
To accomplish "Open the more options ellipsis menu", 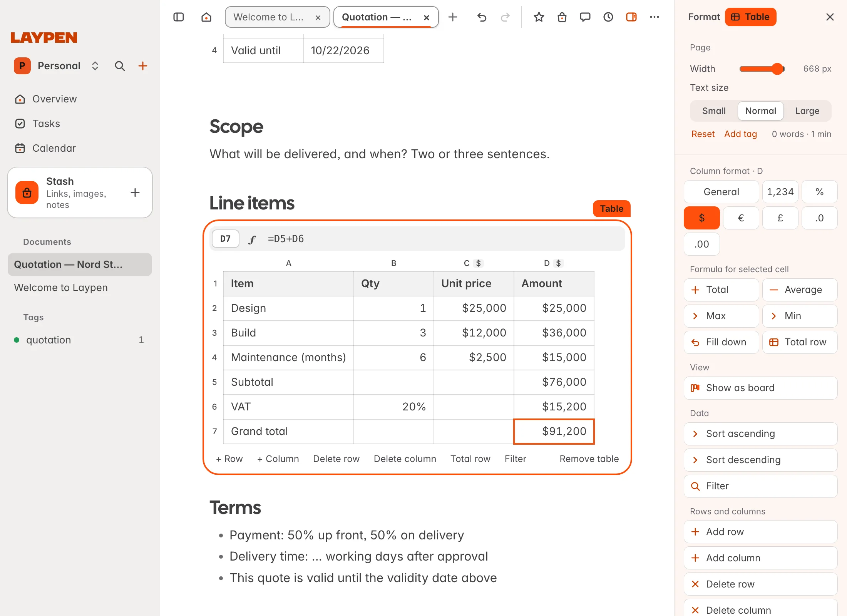I will coord(654,17).
